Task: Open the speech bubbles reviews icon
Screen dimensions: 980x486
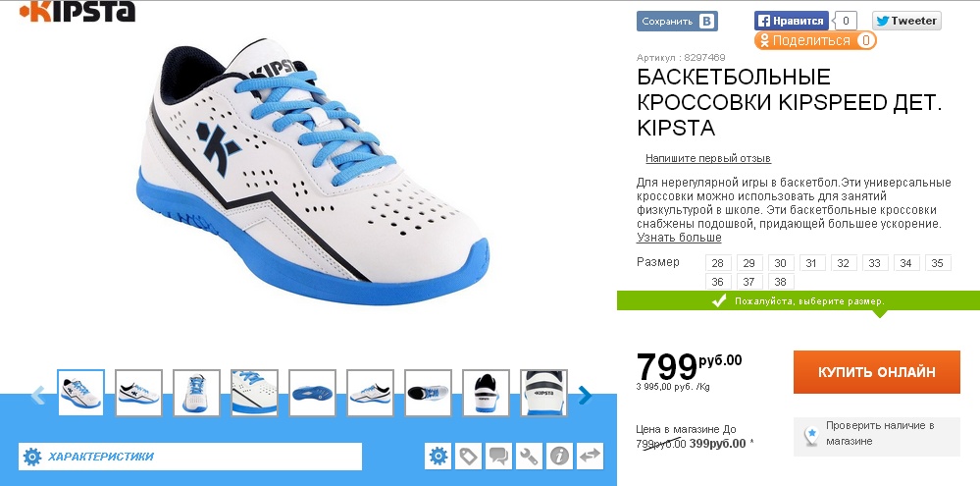Action: (x=498, y=456)
